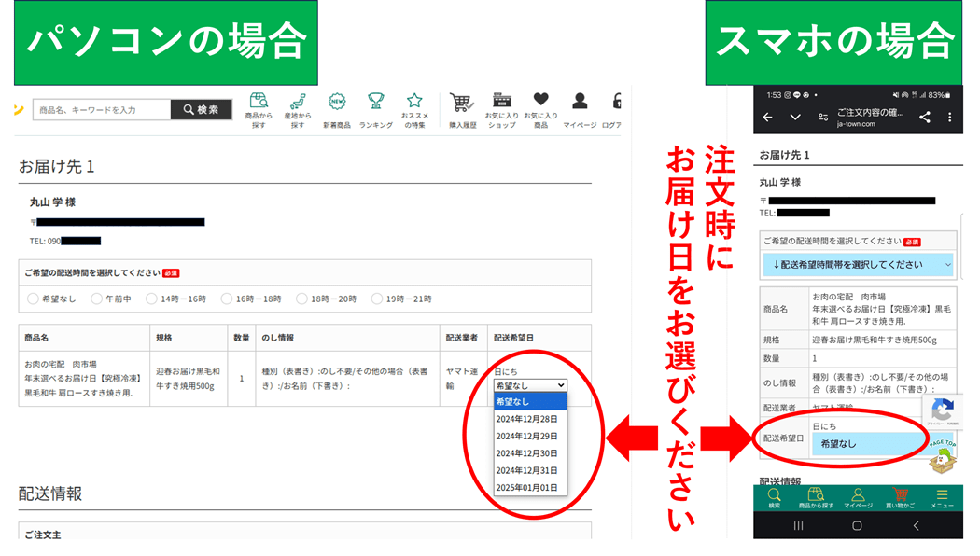Image resolution: width=980 pixels, height=556 pixels.
Task: Select the 19時－21時 delivery time slot
Action: pyautogui.click(x=377, y=299)
